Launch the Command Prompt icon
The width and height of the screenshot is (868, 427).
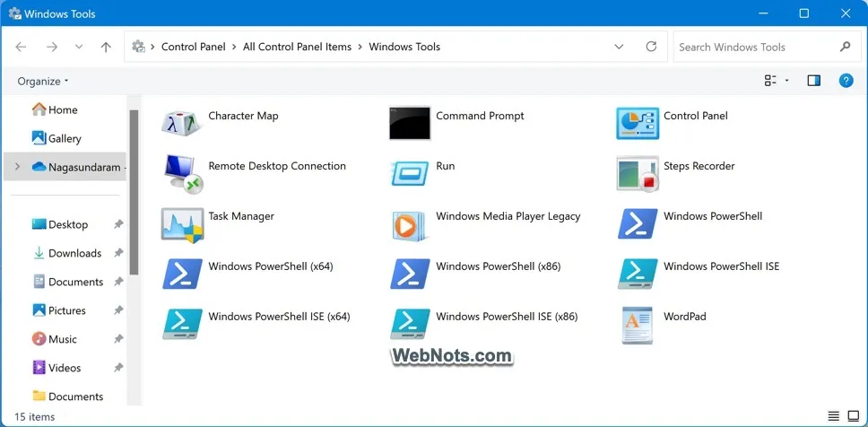[410, 123]
